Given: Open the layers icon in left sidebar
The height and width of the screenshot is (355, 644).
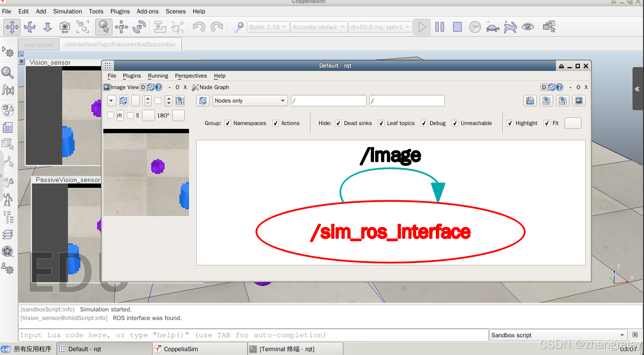Looking at the screenshot, I should pos(8,234).
